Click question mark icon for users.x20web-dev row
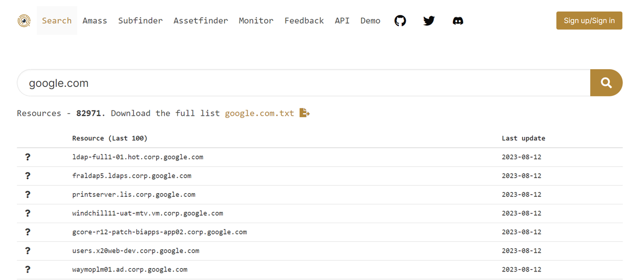This screenshot has width=644, height=280. 28,251
